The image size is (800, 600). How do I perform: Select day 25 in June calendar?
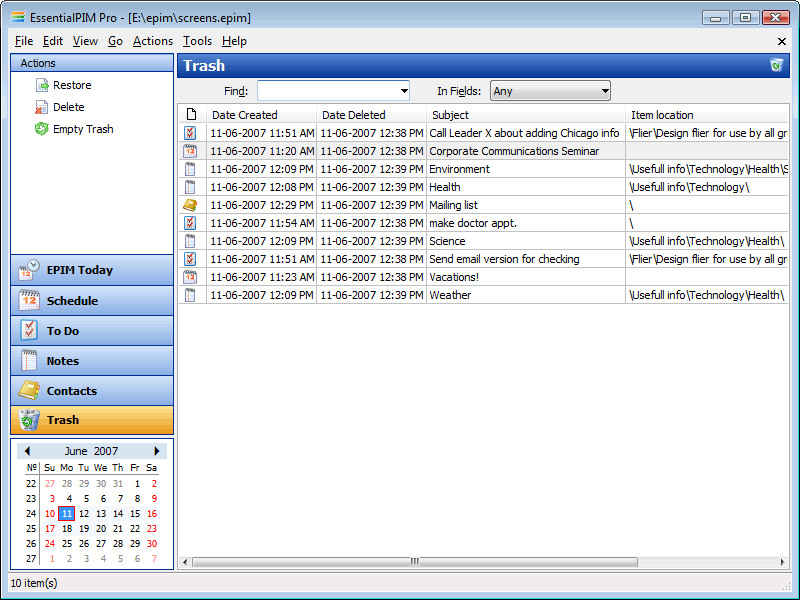click(67, 543)
